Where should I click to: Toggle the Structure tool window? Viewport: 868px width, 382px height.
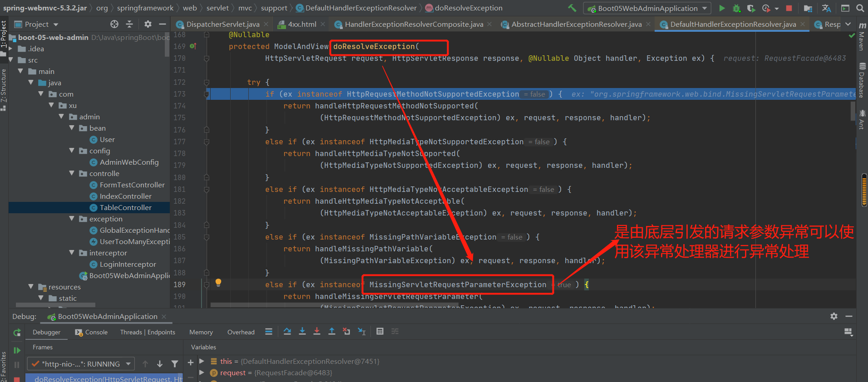coord(4,90)
